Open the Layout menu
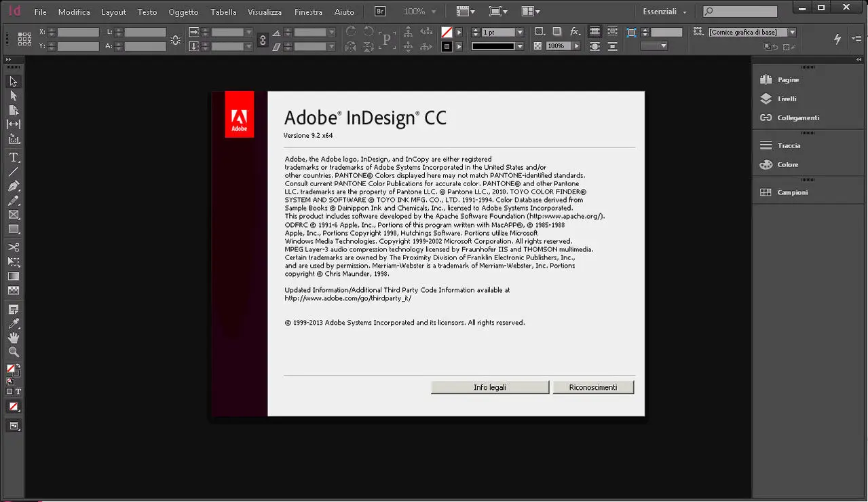 pyautogui.click(x=114, y=12)
